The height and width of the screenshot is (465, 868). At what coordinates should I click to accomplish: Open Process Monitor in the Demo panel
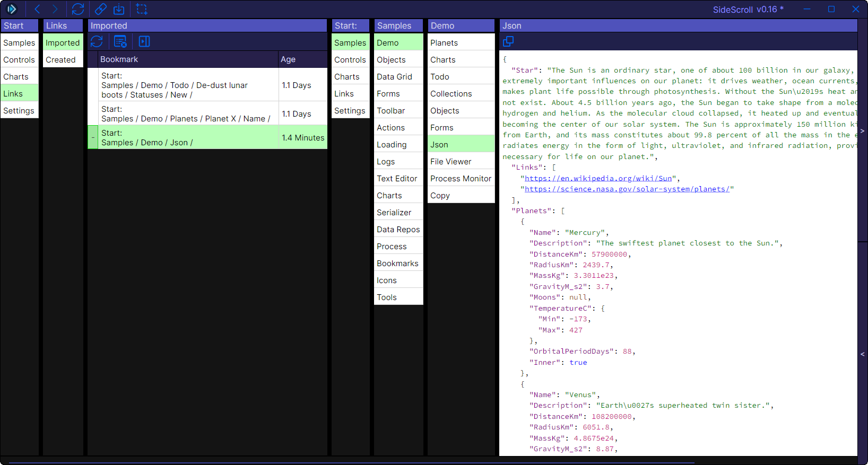[461, 179]
